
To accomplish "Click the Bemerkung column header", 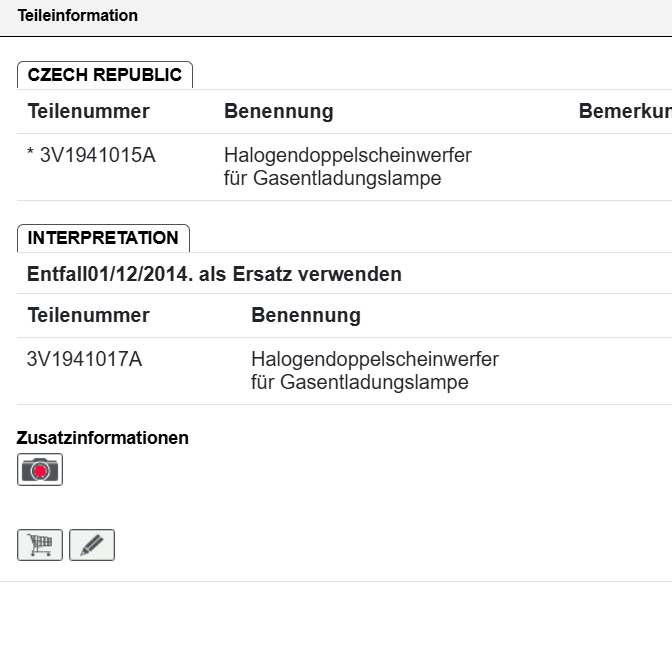I will pos(624,111).
